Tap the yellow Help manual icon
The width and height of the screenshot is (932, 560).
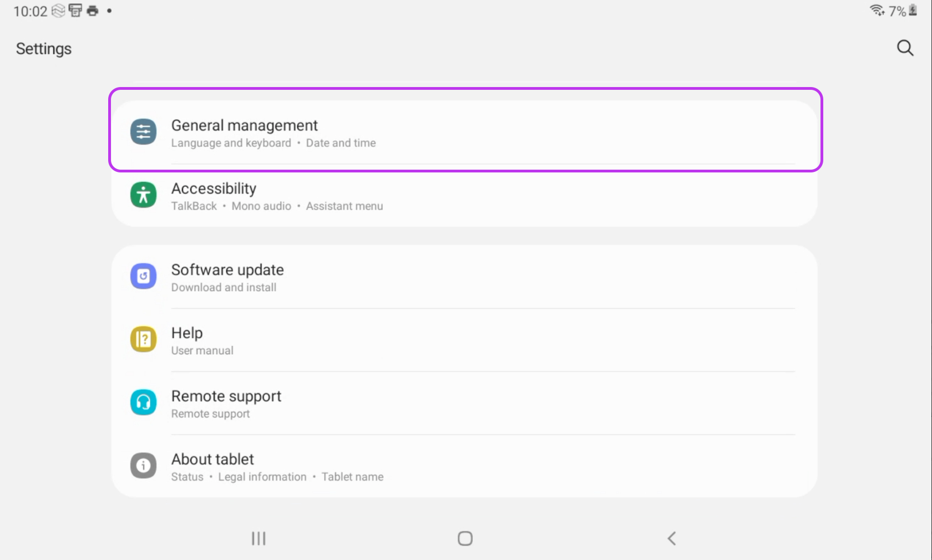143,339
